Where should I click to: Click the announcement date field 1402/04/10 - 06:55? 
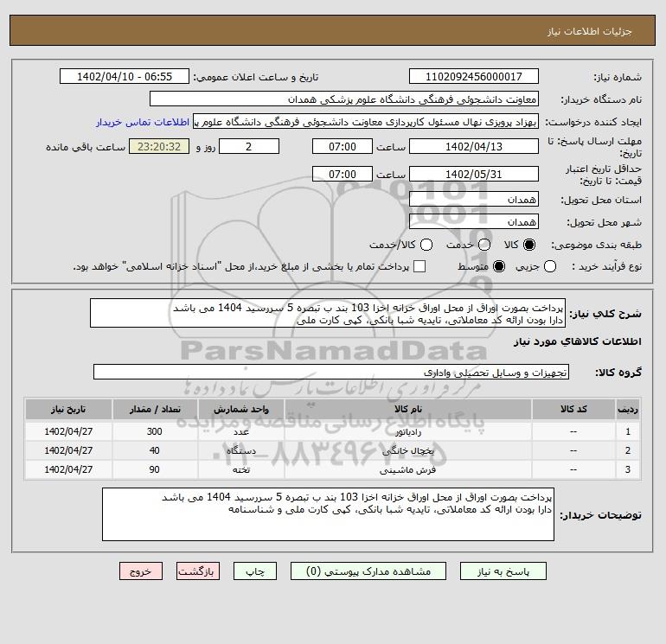125,77
